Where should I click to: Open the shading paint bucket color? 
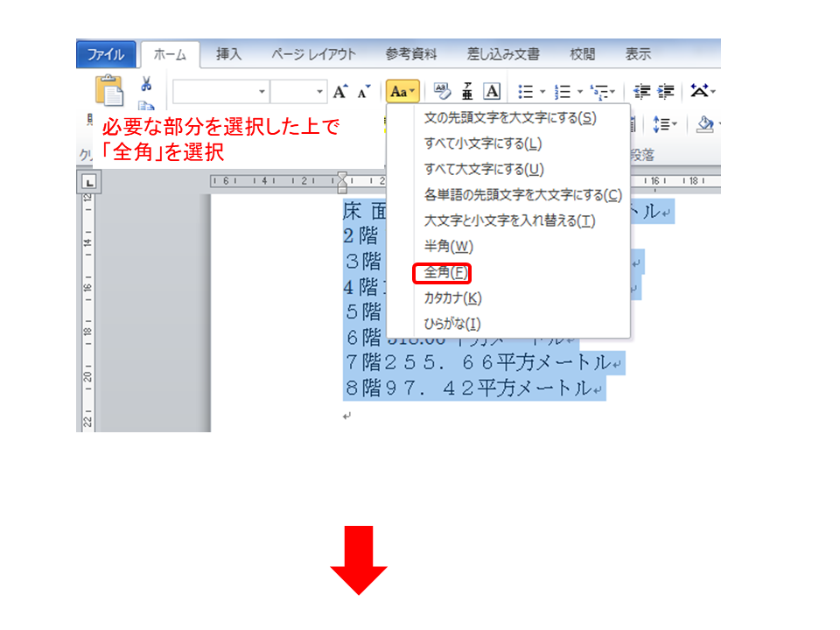point(703,124)
